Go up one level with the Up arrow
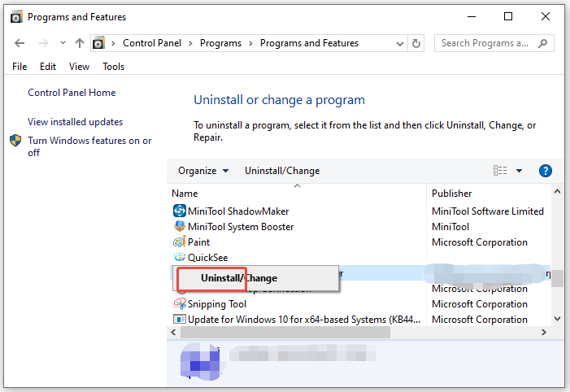570x392 pixels. tap(80, 43)
